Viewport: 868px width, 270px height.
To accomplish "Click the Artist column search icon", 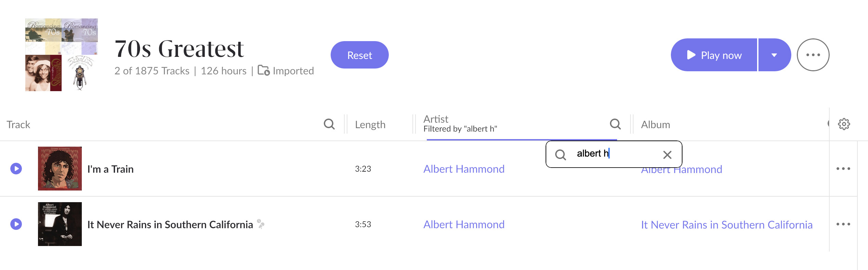I will point(615,124).
